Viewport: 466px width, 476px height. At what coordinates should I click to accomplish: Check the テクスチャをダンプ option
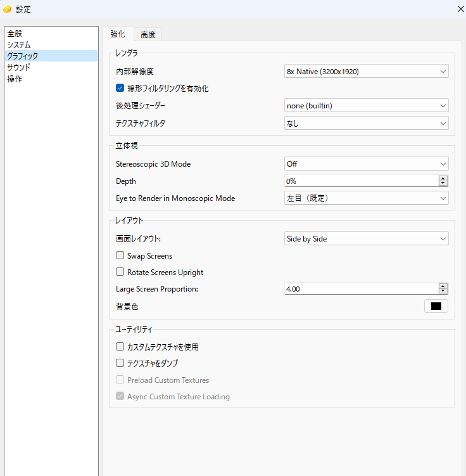pos(120,363)
